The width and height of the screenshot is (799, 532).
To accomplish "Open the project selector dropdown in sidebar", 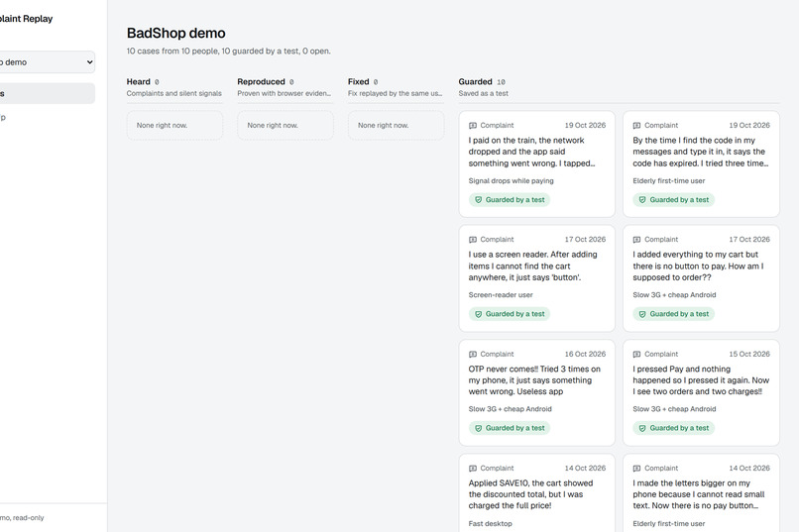I will point(47,62).
